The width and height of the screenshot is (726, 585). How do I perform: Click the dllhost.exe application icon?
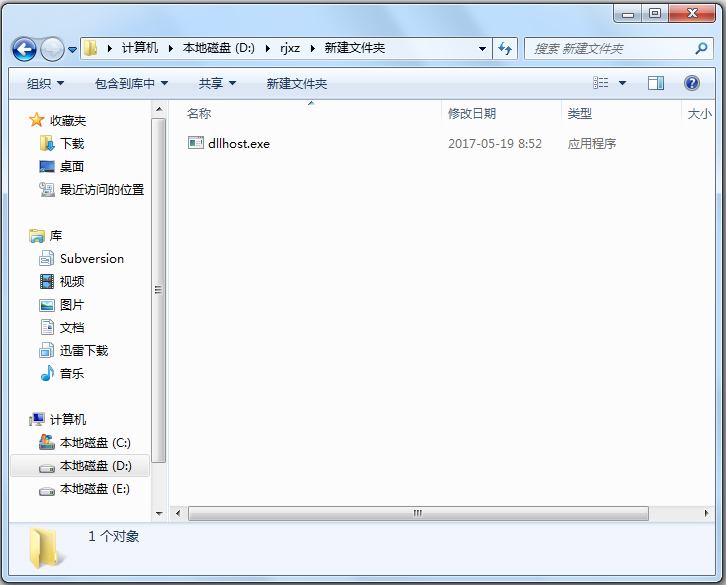click(195, 143)
